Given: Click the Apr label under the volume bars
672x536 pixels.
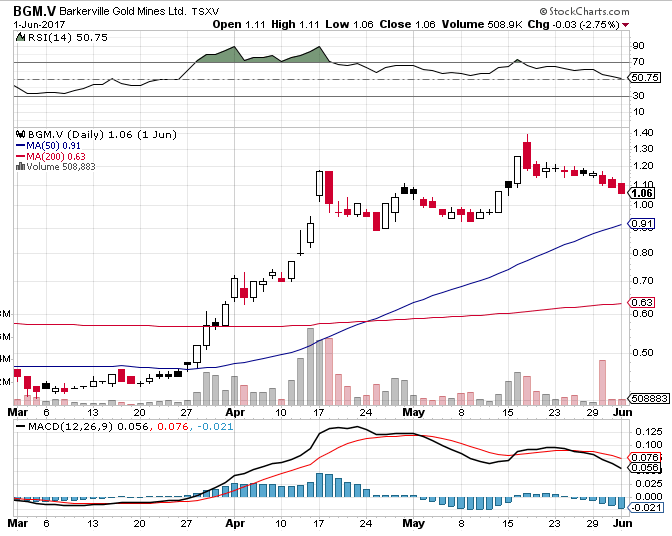Looking at the screenshot, I should point(235,413).
